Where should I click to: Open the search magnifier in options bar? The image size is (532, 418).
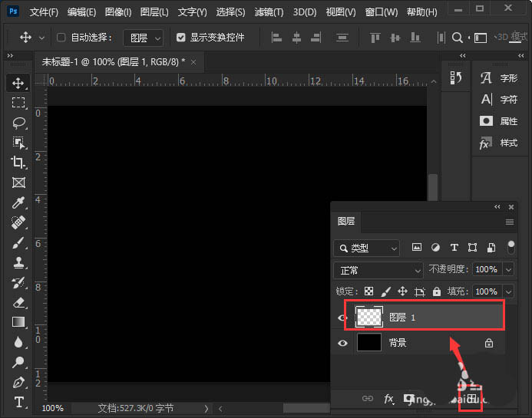coord(457,38)
